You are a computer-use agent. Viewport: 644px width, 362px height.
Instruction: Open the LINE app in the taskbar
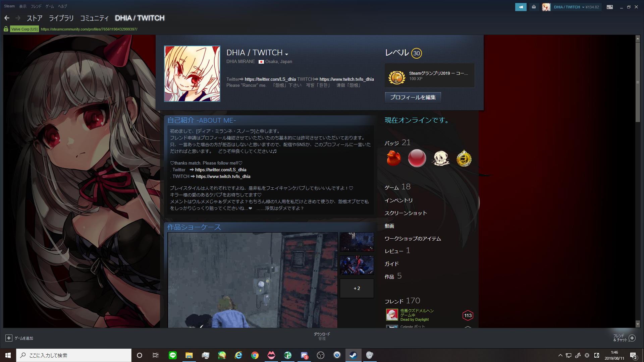[173, 355]
